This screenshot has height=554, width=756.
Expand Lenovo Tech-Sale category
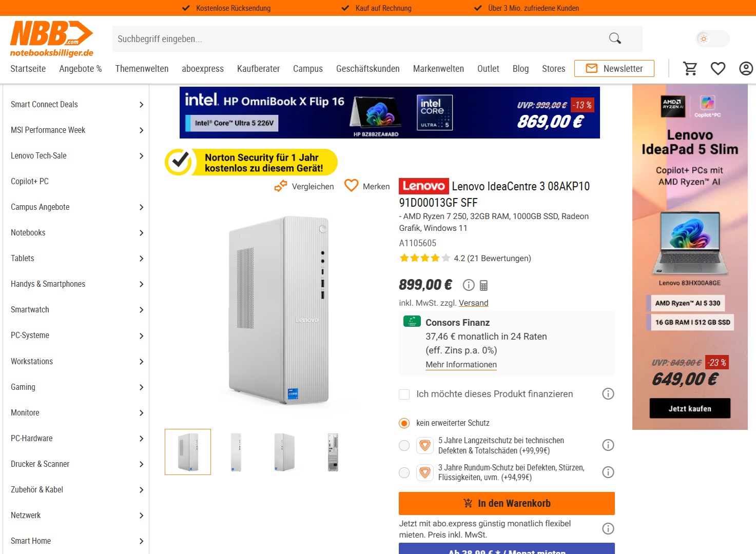141,156
